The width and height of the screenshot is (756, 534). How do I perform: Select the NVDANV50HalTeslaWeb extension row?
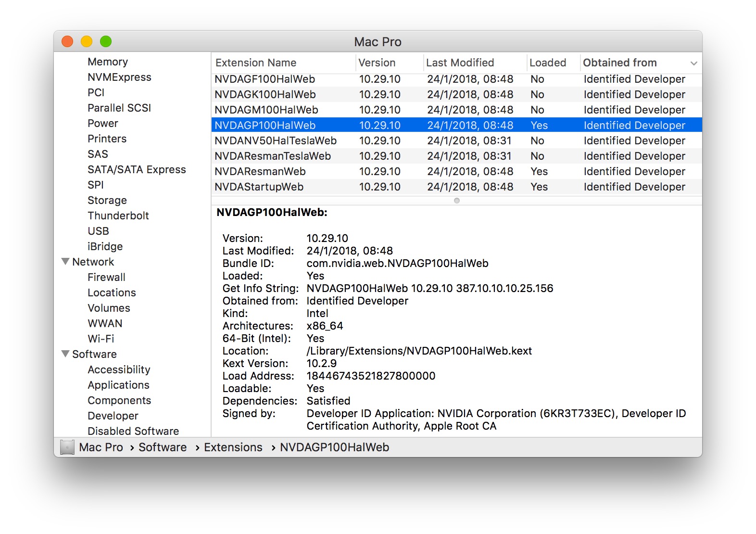[456, 140]
